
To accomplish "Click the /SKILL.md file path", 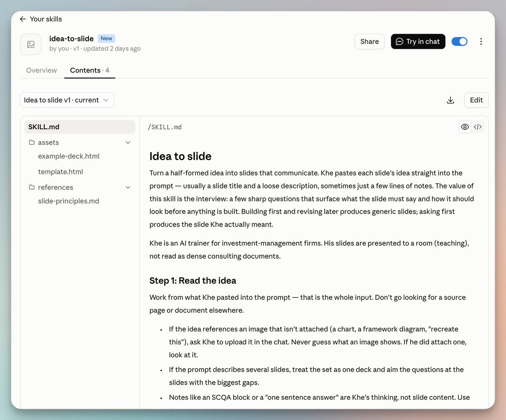I will [x=165, y=127].
